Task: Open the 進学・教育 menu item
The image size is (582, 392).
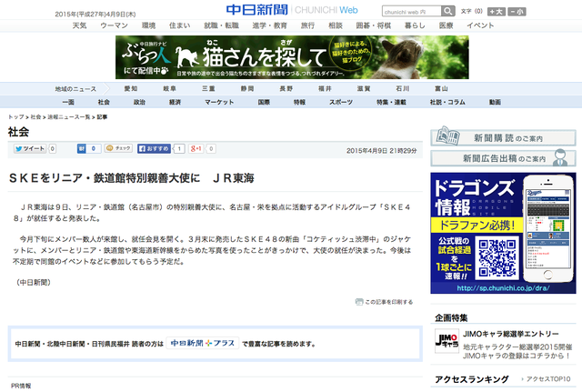Action: tap(269, 25)
